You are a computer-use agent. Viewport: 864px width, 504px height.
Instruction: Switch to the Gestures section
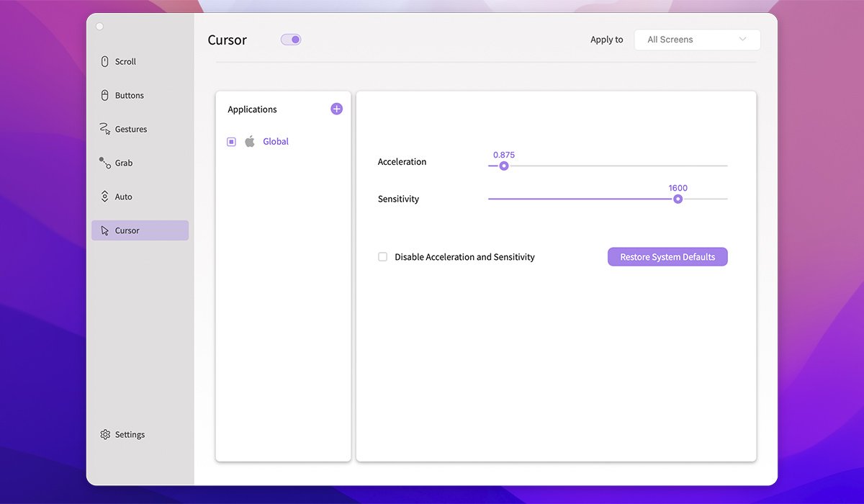130,130
